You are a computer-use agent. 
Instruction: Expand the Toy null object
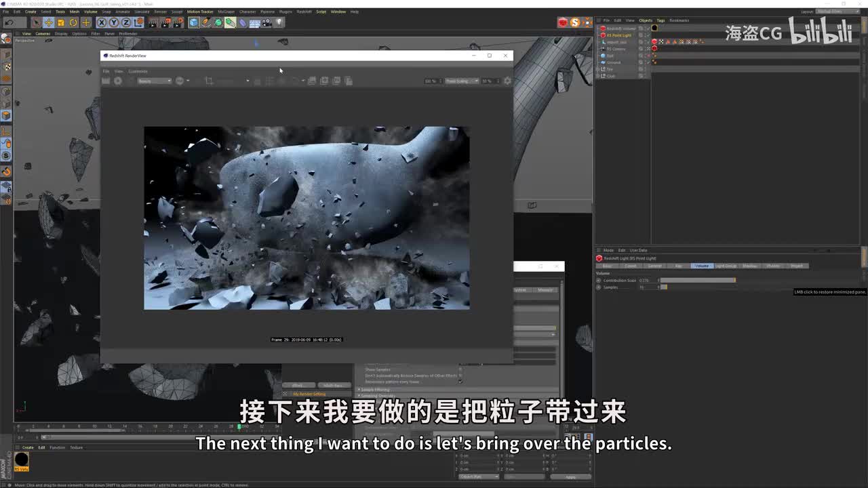[x=598, y=69]
